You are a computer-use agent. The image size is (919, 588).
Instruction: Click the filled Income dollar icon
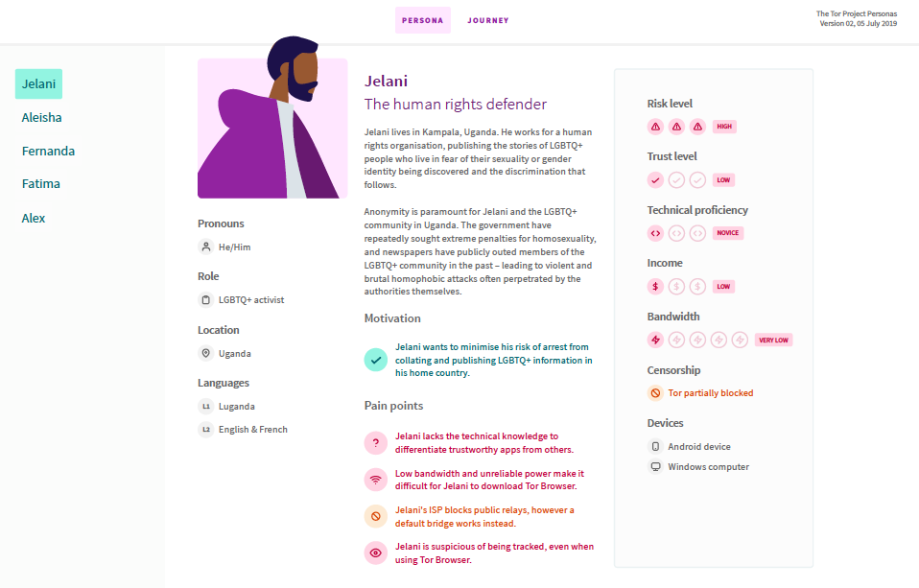click(x=655, y=287)
